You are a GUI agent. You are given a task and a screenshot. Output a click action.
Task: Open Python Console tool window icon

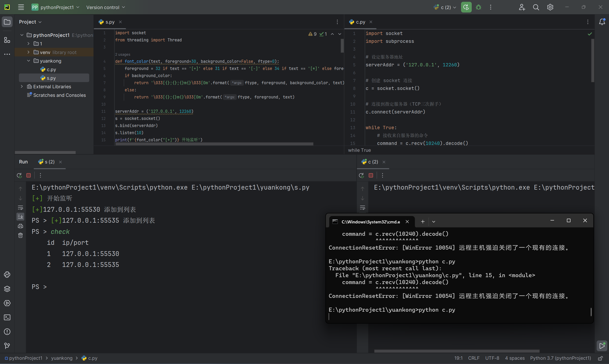pos(7,275)
